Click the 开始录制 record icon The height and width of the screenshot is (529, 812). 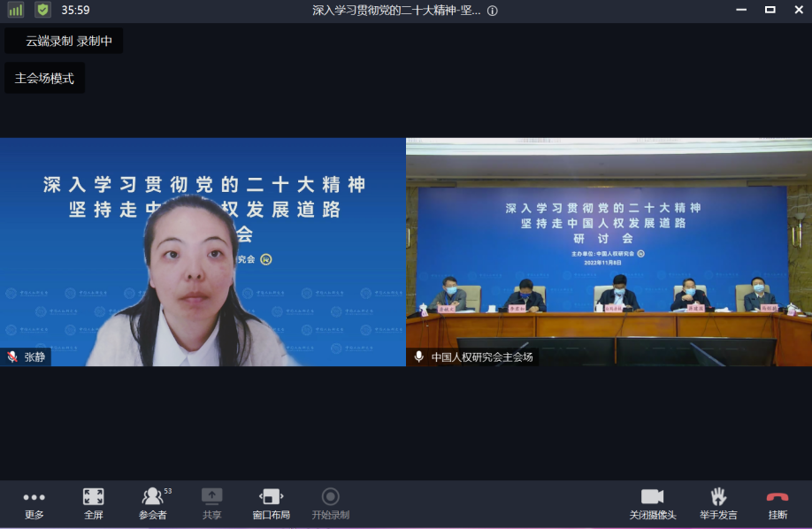tap(330, 497)
